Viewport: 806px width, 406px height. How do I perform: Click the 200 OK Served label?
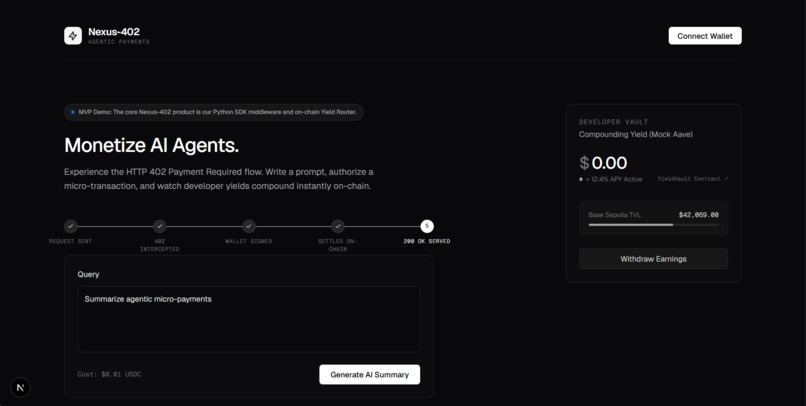pos(427,241)
